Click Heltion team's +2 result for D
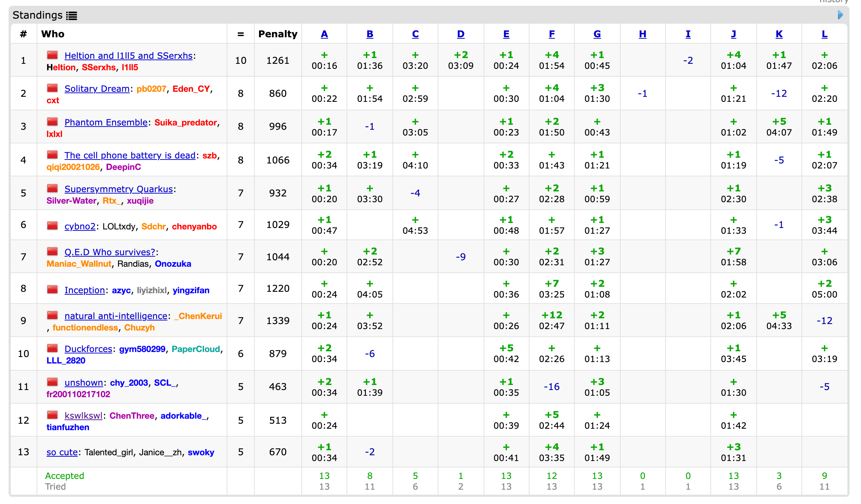 [x=461, y=55]
